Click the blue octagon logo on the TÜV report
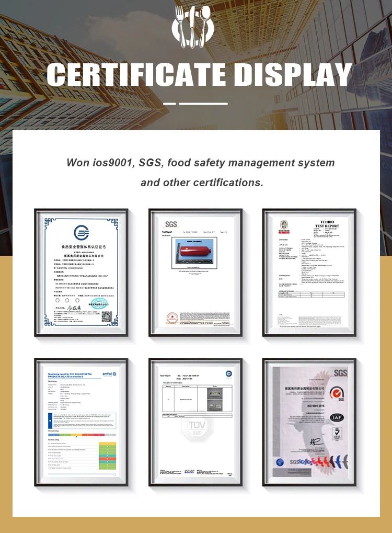392x533 pixels. coord(228,374)
